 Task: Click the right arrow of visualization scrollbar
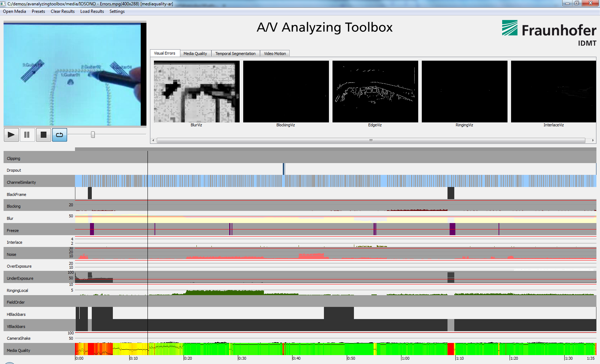pyautogui.click(x=593, y=140)
